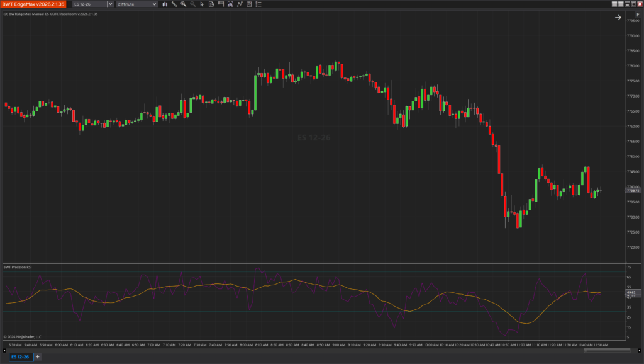Open the 2 Minute interval dropdown

click(x=136, y=4)
